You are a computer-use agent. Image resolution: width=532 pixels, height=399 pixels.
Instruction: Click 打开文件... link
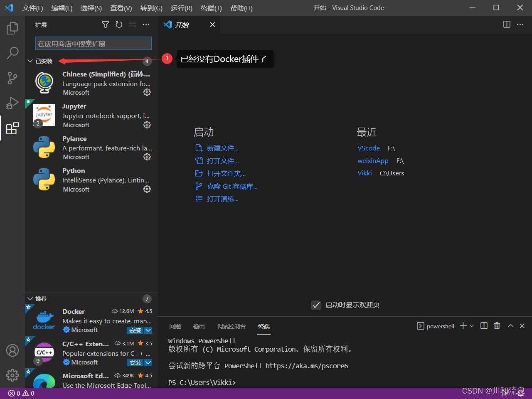coord(223,161)
